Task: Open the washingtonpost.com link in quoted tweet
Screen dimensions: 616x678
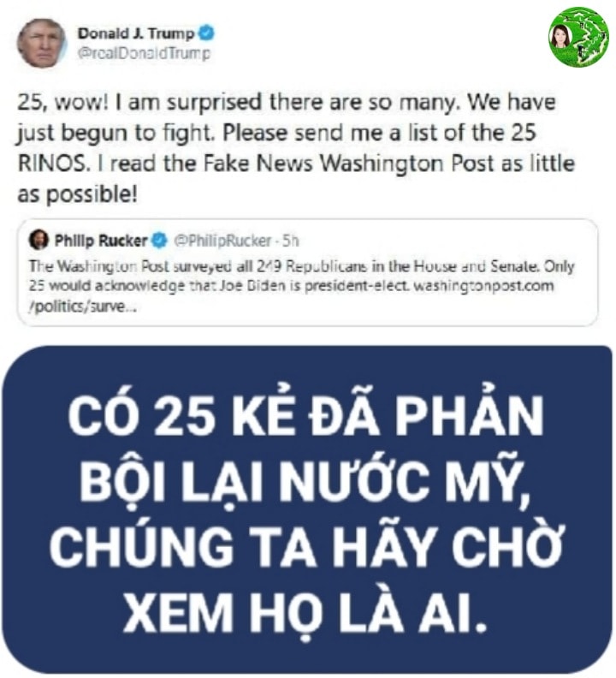Action: point(483,286)
